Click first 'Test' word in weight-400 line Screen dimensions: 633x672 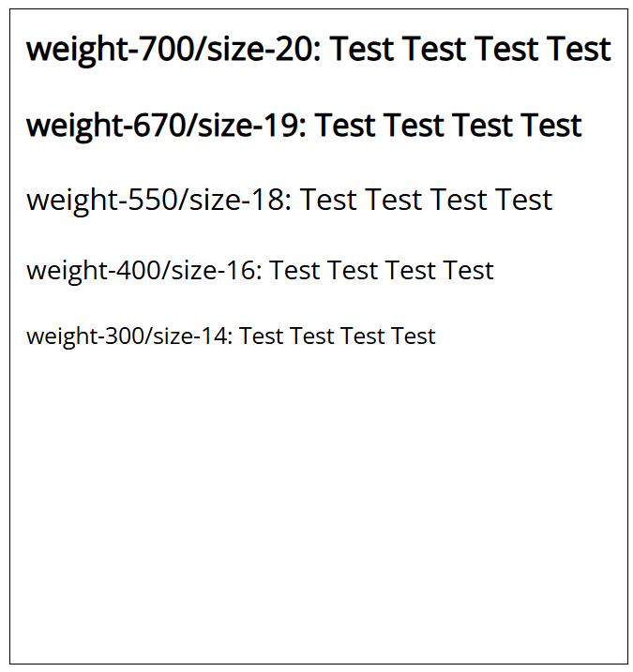pyautogui.click(x=295, y=271)
